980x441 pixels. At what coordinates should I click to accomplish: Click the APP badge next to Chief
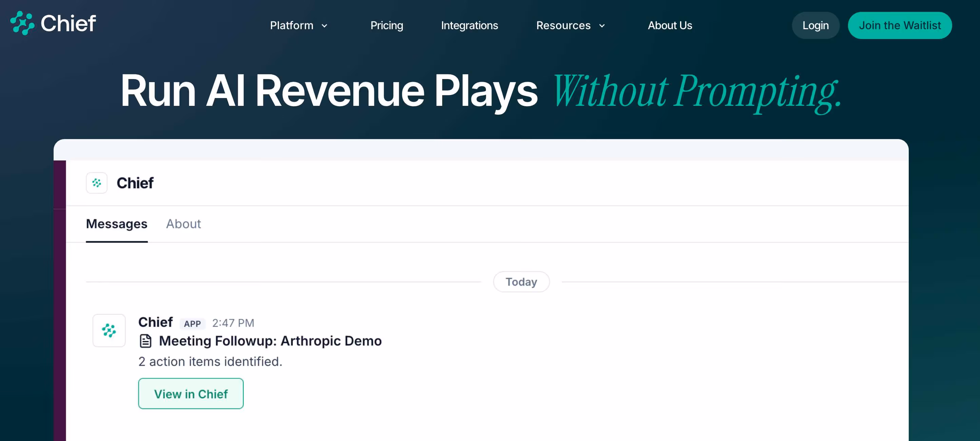click(192, 324)
